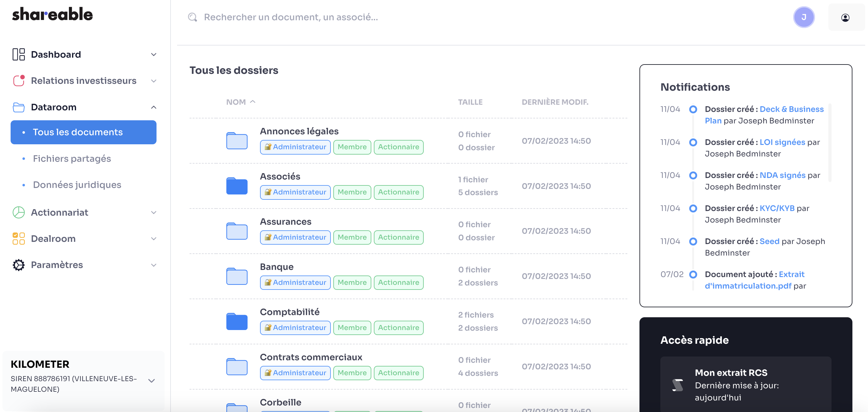Open the KYC/KYB notification link
Image resolution: width=868 pixels, height=412 pixels.
pyautogui.click(x=777, y=208)
